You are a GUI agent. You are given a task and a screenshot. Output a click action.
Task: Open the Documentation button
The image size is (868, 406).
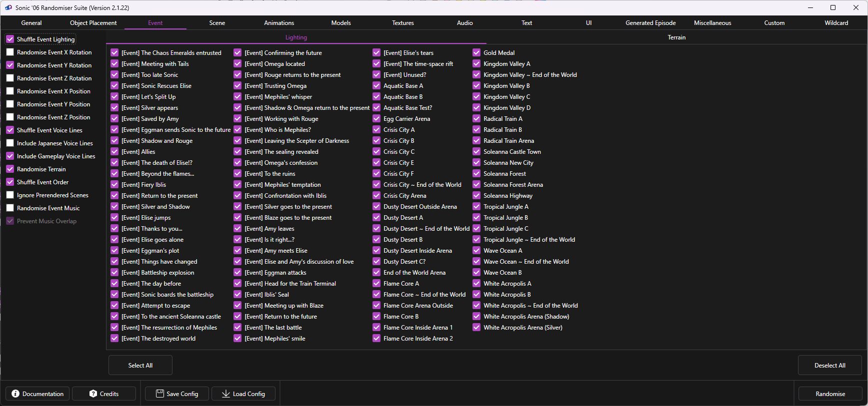pos(37,394)
